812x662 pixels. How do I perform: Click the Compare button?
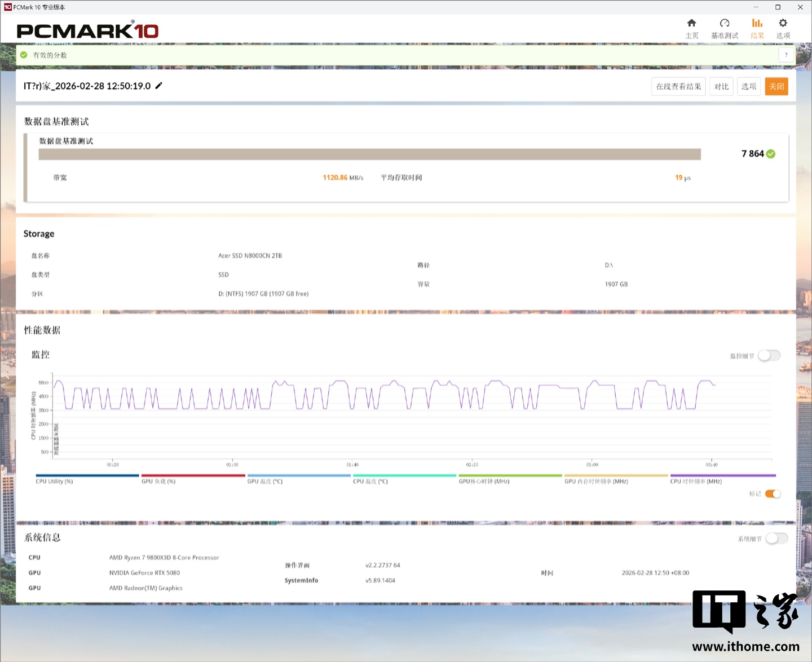(x=721, y=86)
